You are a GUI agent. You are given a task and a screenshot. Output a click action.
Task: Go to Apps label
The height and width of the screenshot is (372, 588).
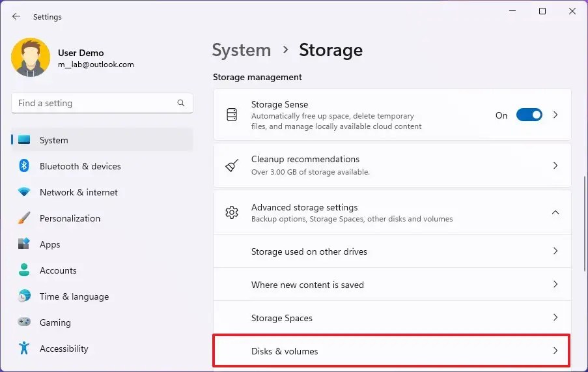tap(50, 244)
